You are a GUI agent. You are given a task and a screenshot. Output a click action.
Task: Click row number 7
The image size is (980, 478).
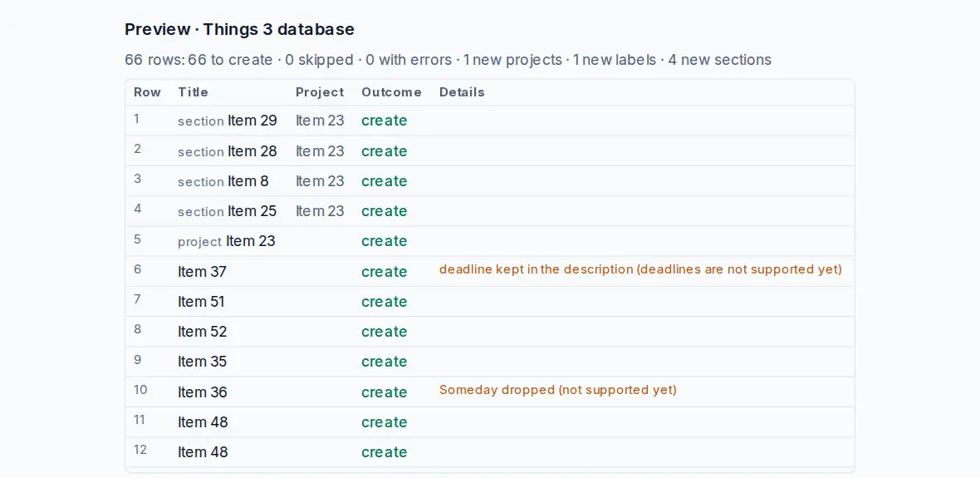coord(138,300)
